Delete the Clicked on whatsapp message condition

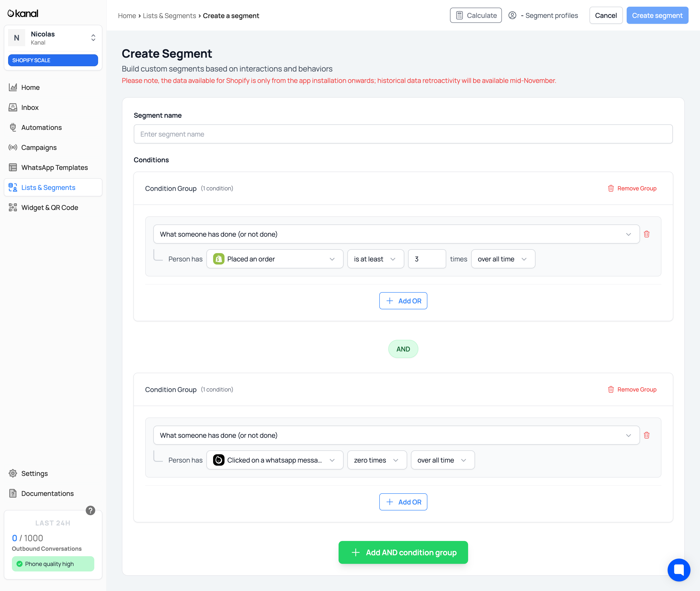(x=646, y=435)
